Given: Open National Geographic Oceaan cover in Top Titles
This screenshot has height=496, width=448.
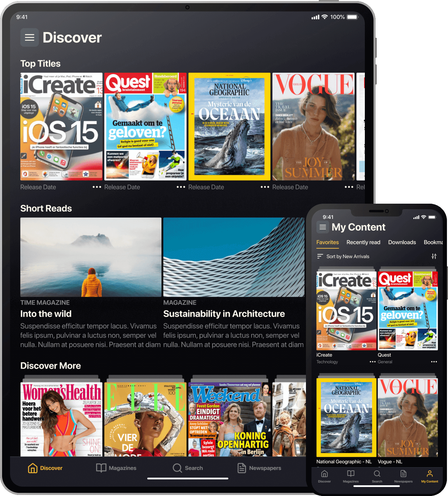Looking at the screenshot, I should point(229,126).
